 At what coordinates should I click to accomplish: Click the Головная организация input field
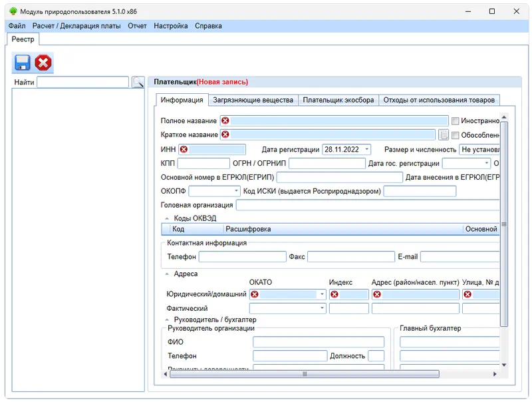click(368, 205)
